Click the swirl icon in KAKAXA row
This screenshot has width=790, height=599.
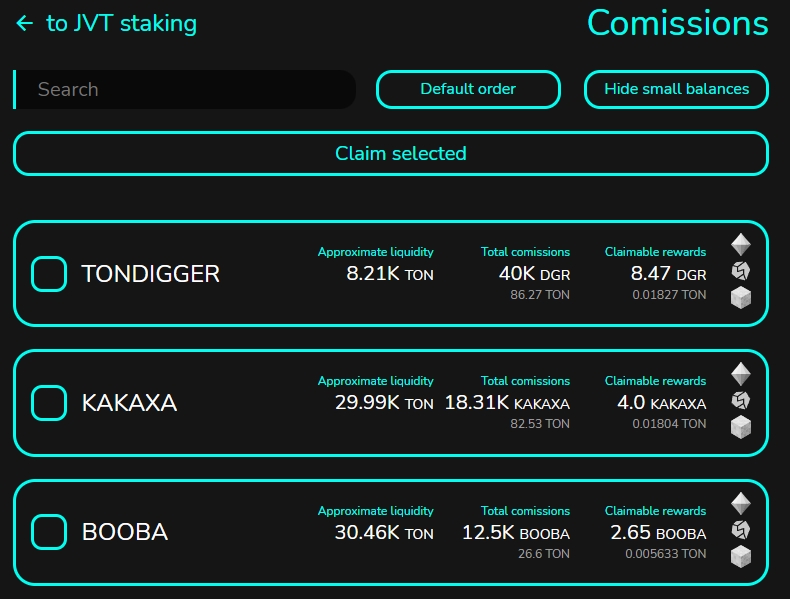(740, 401)
